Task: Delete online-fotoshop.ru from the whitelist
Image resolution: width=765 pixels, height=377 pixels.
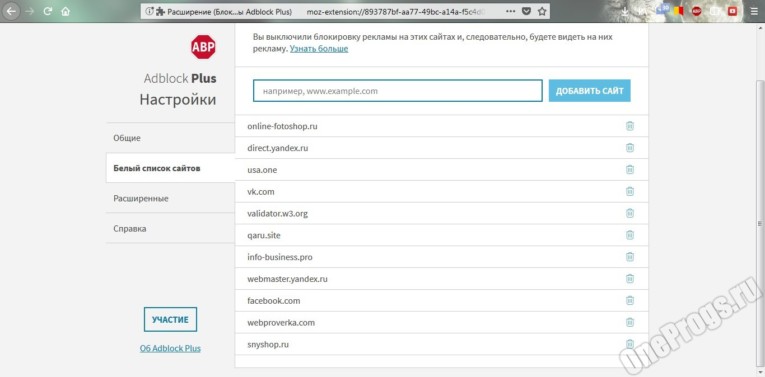Action: (x=630, y=126)
